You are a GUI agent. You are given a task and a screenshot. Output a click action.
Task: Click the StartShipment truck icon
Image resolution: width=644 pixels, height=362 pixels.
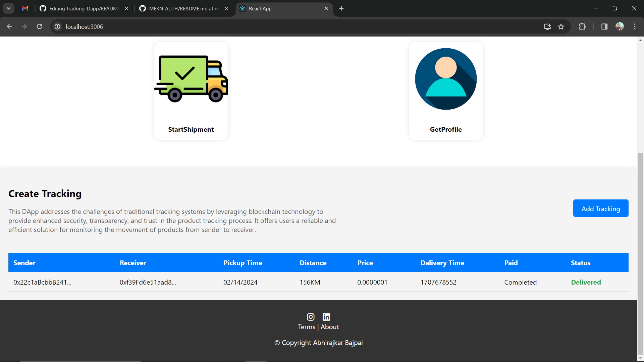click(x=191, y=79)
